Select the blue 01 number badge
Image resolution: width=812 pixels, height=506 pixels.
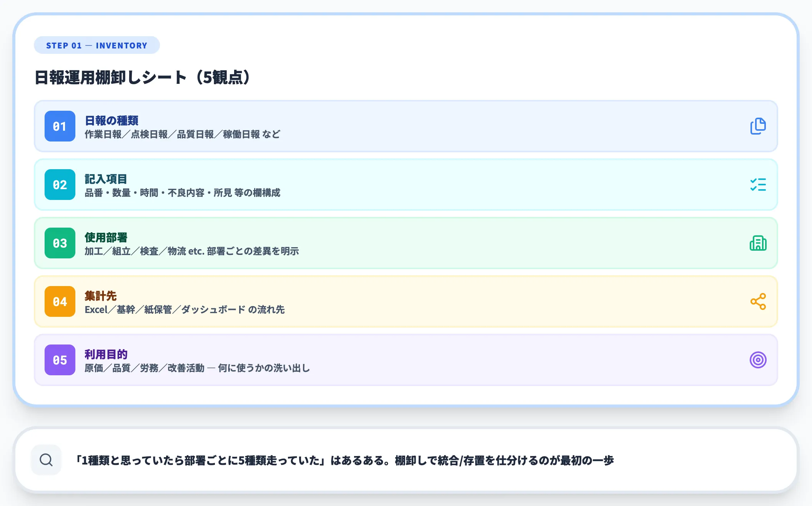point(60,126)
